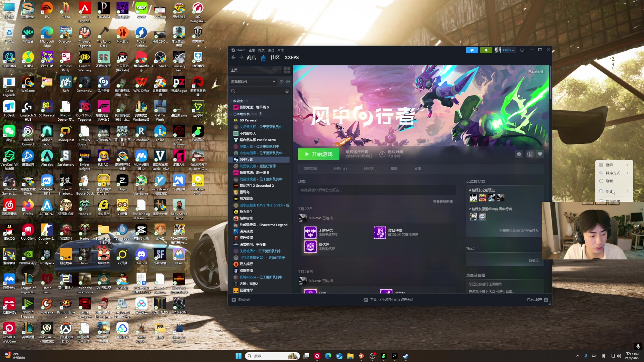Open the 社区 community tab

[x=275, y=58]
